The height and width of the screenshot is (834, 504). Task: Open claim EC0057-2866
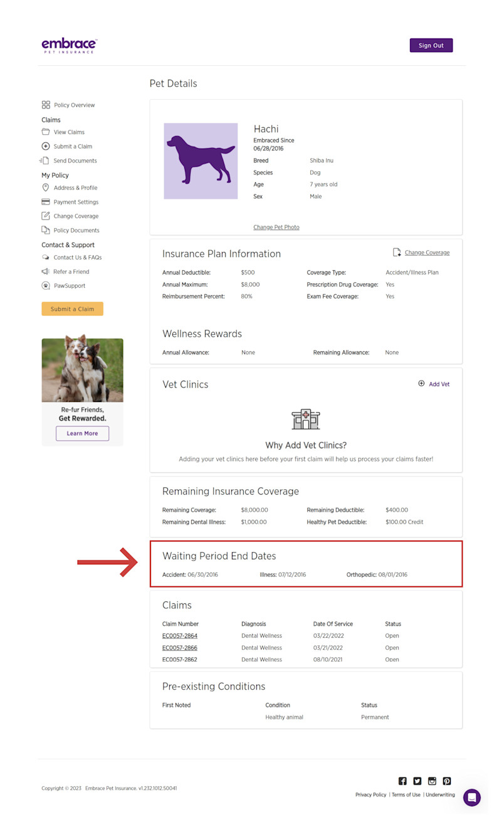tap(180, 648)
